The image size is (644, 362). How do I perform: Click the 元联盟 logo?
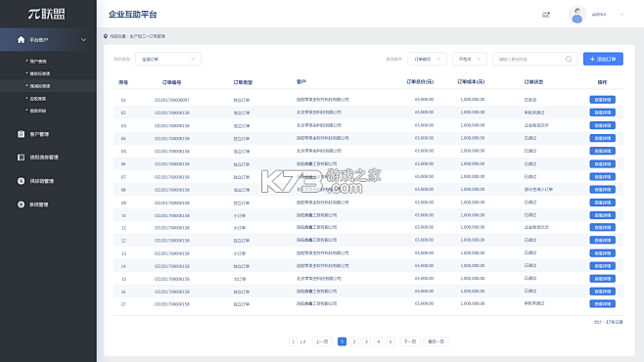(x=46, y=14)
